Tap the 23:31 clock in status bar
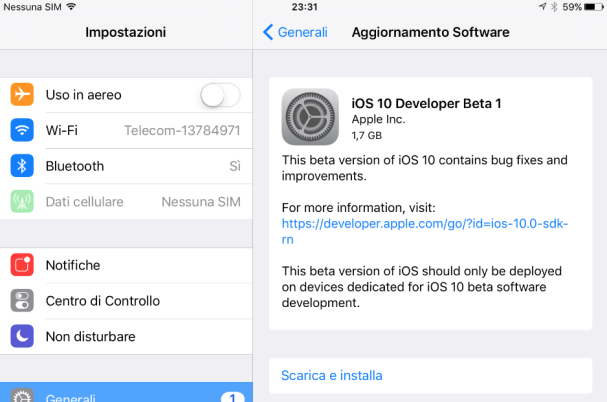This screenshot has height=402, width=607. tap(305, 7)
